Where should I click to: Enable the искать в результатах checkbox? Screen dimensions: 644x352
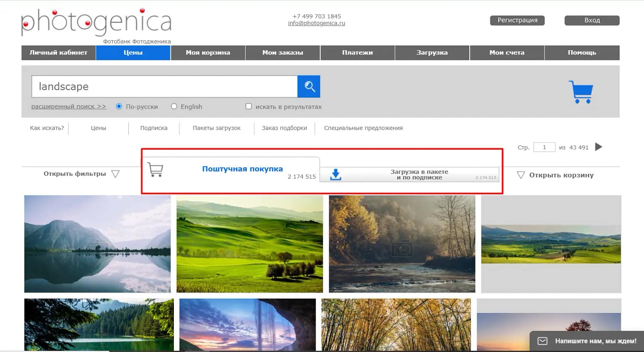coord(249,106)
